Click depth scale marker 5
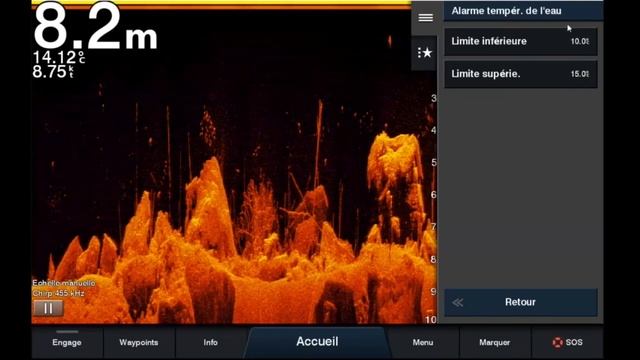Image resolution: width=640 pixels, height=360 pixels. pyautogui.click(x=433, y=162)
